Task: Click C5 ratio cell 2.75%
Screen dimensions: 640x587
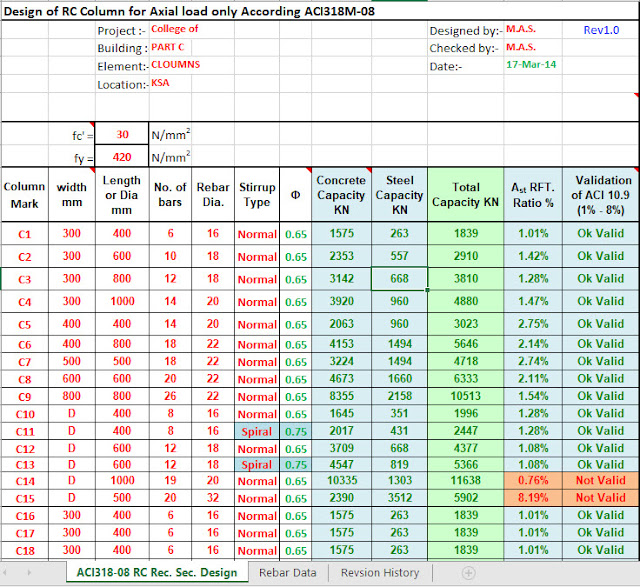Action: [x=533, y=324]
